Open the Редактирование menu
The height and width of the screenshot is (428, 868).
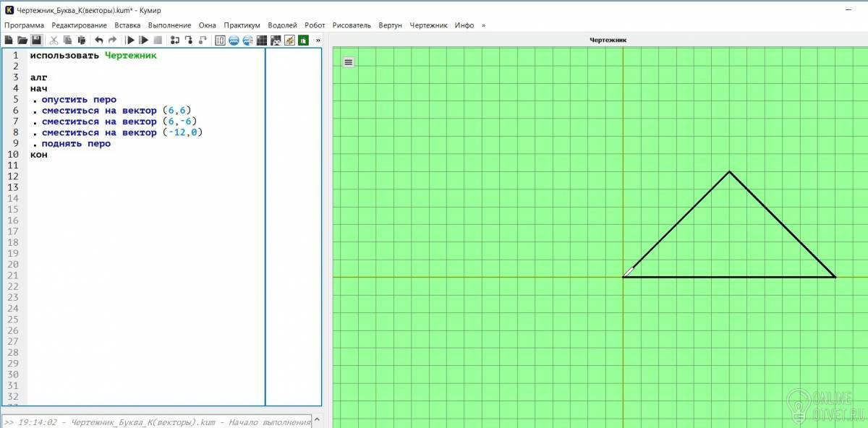80,25
